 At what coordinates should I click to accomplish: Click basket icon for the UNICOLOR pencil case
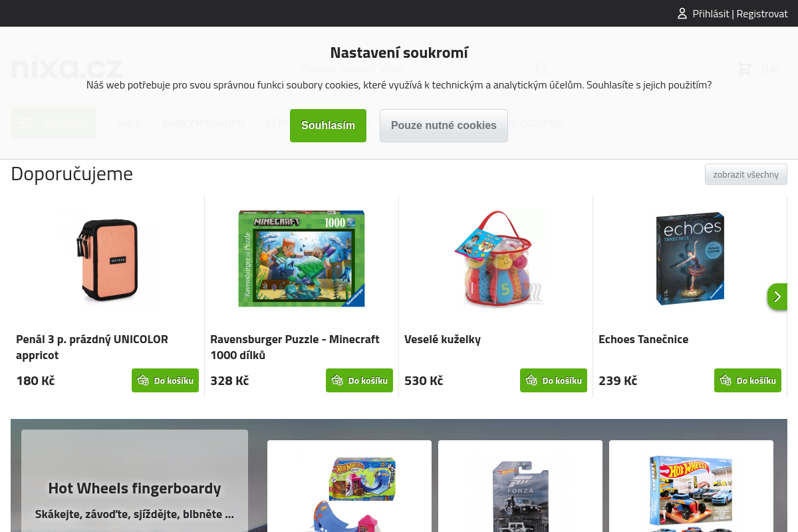(x=143, y=380)
